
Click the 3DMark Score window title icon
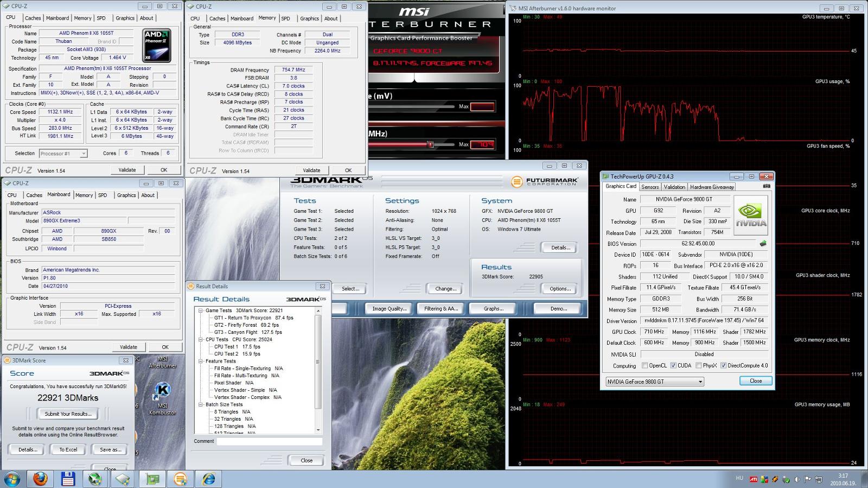pos(8,360)
